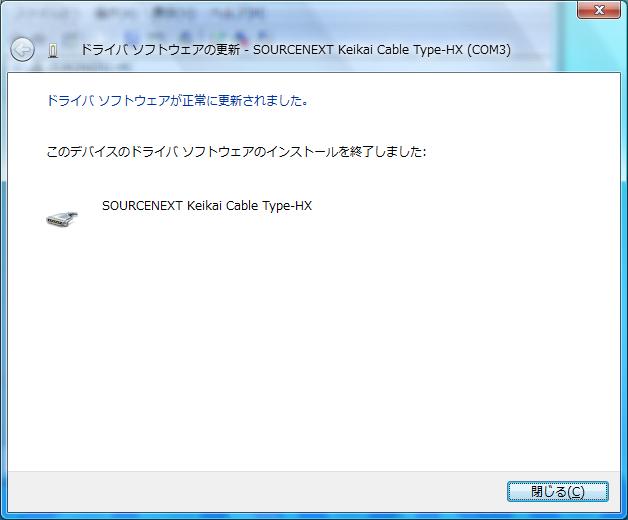Select the 'SOURCENEXT Keikai Cable Type-HX' device name
Viewport: 628px width, 520px height.
(x=207, y=206)
